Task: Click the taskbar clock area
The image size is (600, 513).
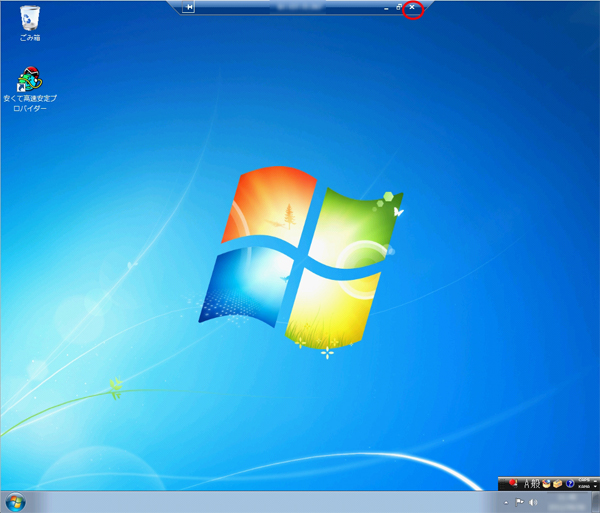Action: point(568,502)
